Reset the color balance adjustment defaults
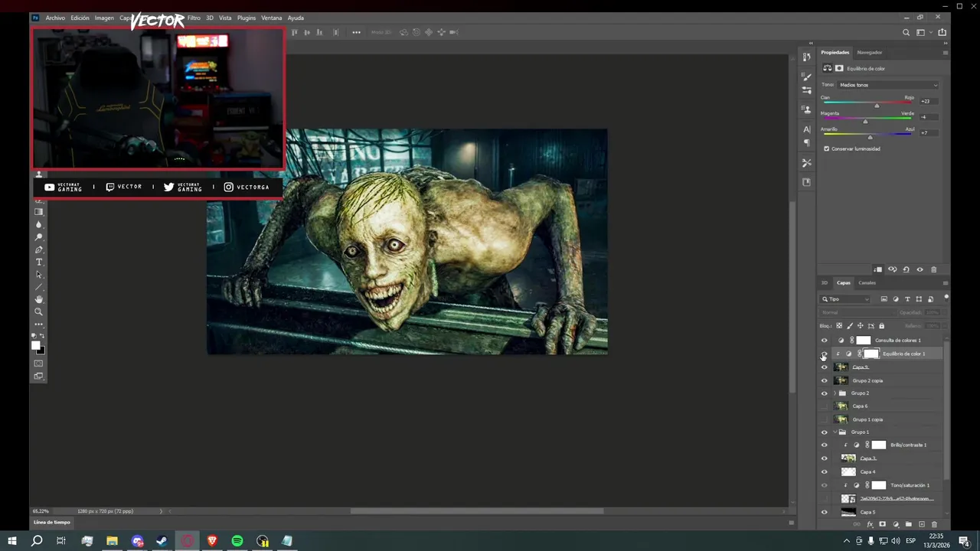This screenshot has height=551, width=980. pos(906,269)
